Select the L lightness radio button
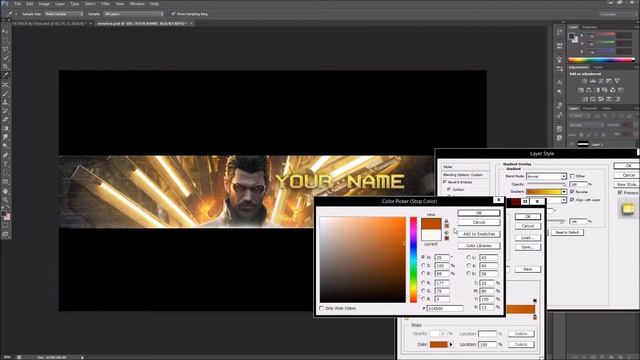Image resolution: width=640 pixels, height=360 pixels. pyautogui.click(x=469, y=257)
